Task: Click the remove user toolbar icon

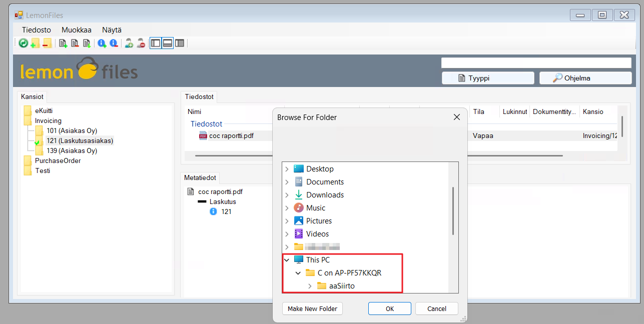Action: pos(141,43)
